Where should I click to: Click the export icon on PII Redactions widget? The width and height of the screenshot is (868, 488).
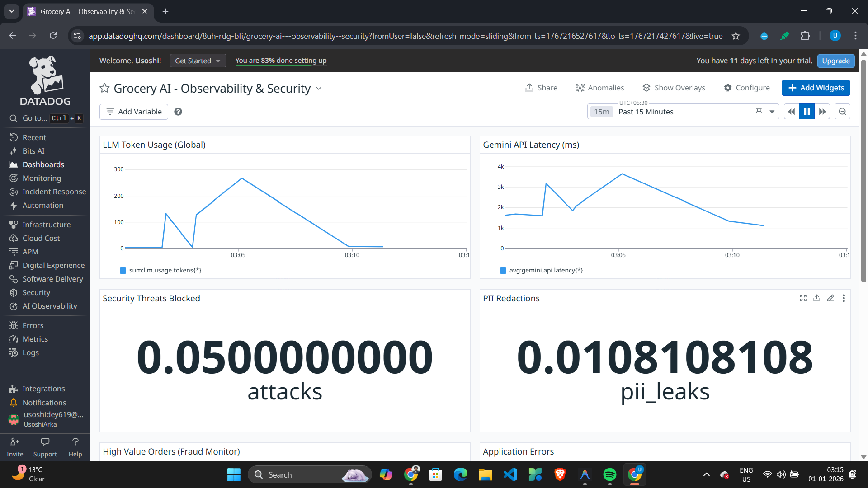coord(816,298)
